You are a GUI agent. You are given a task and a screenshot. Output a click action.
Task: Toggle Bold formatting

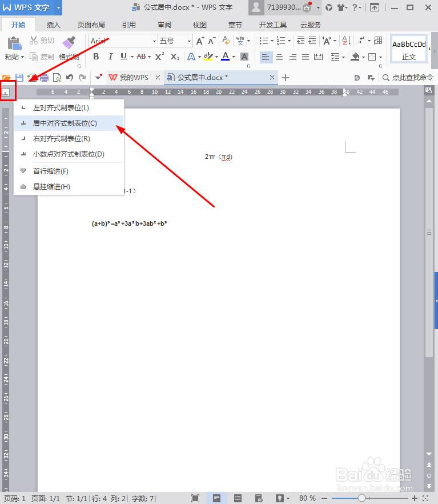tap(96, 57)
